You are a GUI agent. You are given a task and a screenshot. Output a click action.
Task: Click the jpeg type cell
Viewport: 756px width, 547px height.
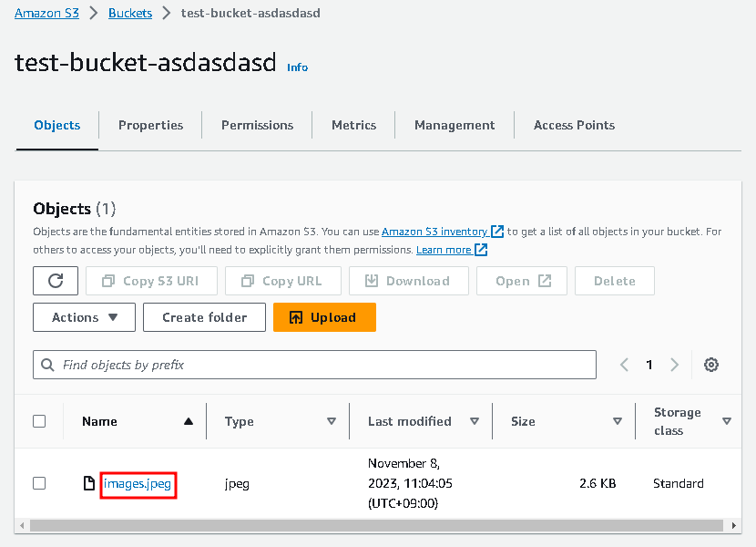pos(237,484)
